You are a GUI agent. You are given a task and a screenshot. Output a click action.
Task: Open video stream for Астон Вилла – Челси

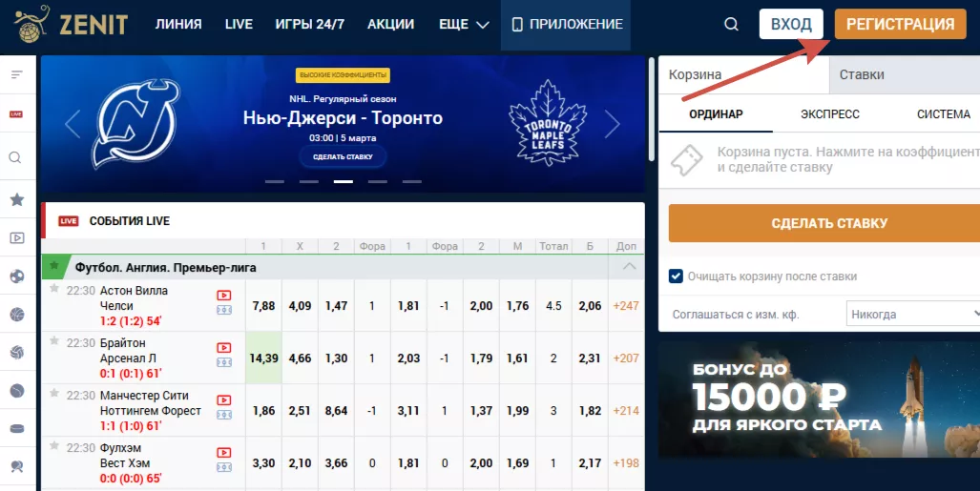point(223,296)
